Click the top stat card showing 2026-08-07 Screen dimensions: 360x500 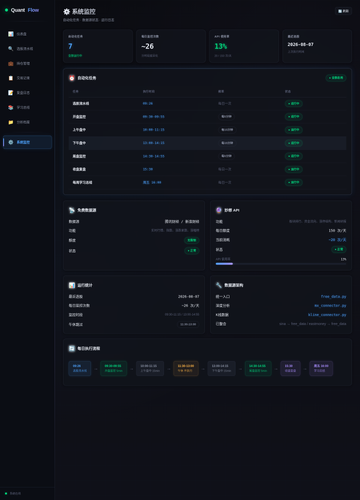click(x=317, y=46)
